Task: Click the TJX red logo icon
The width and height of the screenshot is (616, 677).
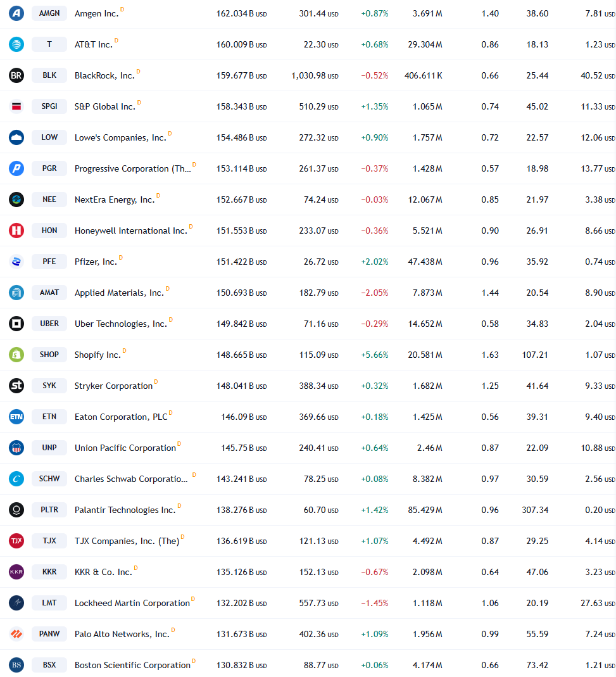Action: [x=16, y=541]
